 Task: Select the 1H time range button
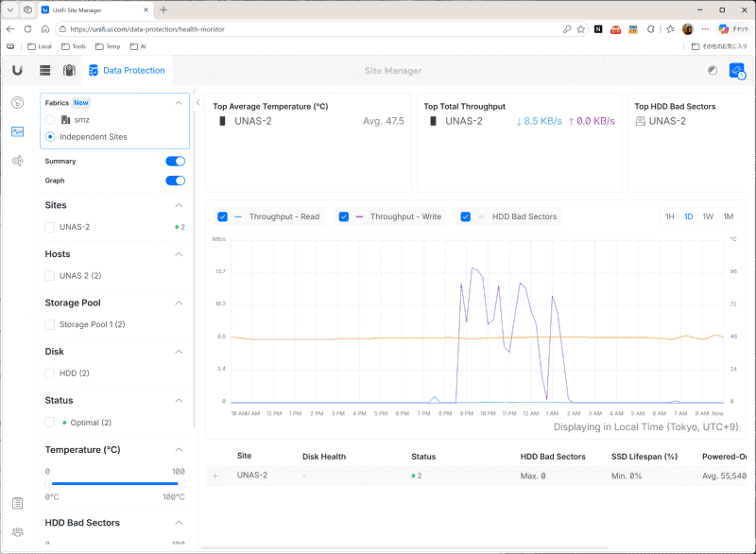[670, 216]
